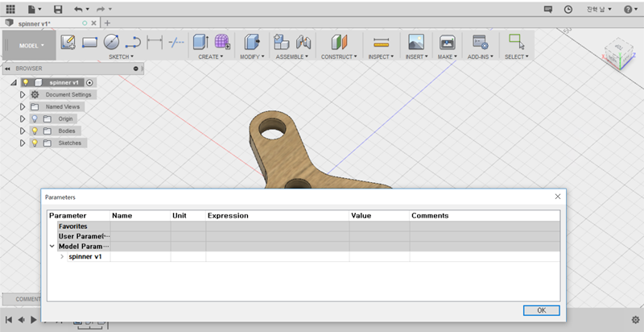Open the job status clock icon

tap(569, 9)
